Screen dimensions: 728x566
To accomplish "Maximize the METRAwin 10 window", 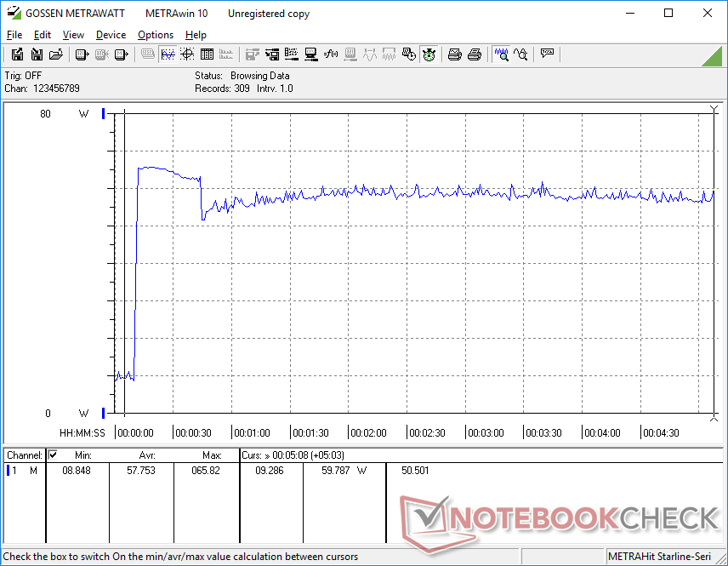I will point(668,13).
